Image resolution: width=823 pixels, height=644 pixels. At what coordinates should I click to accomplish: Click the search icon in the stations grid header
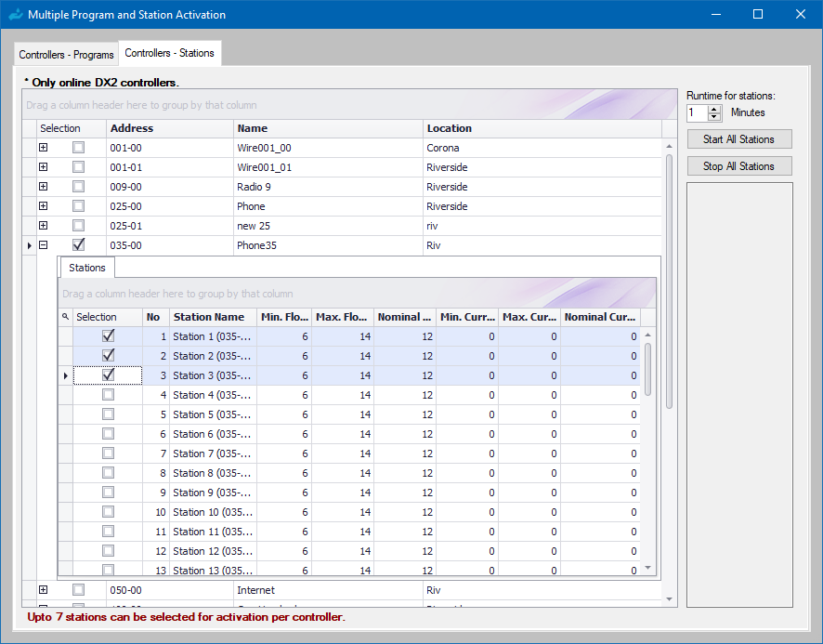[x=66, y=317]
